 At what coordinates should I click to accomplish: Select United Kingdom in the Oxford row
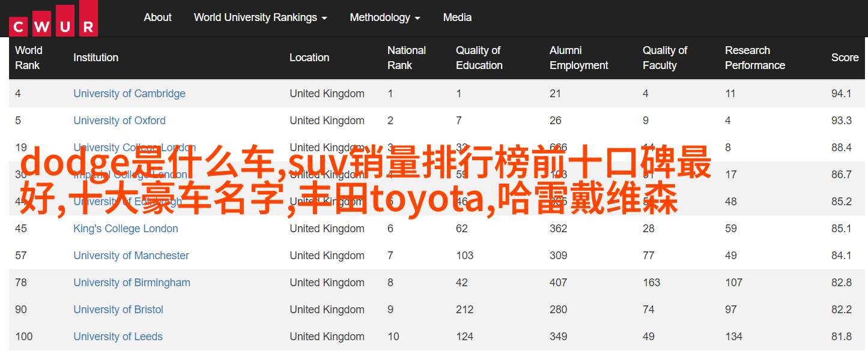[x=327, y=121]
